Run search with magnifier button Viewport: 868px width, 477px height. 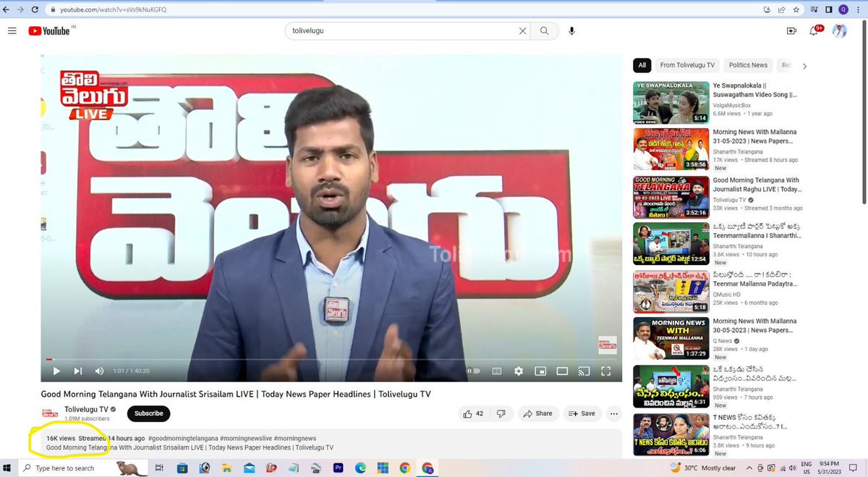pos(545,31)
